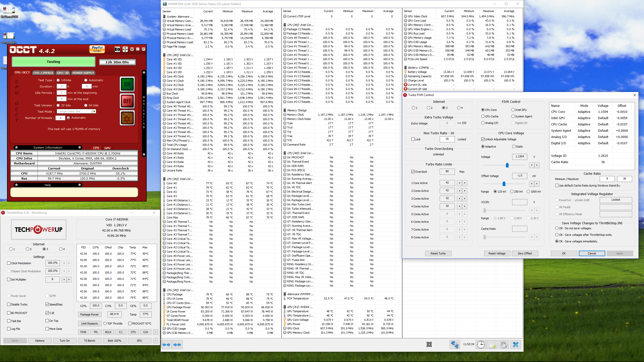Click the temptest desktop file icon

point(9,36)
